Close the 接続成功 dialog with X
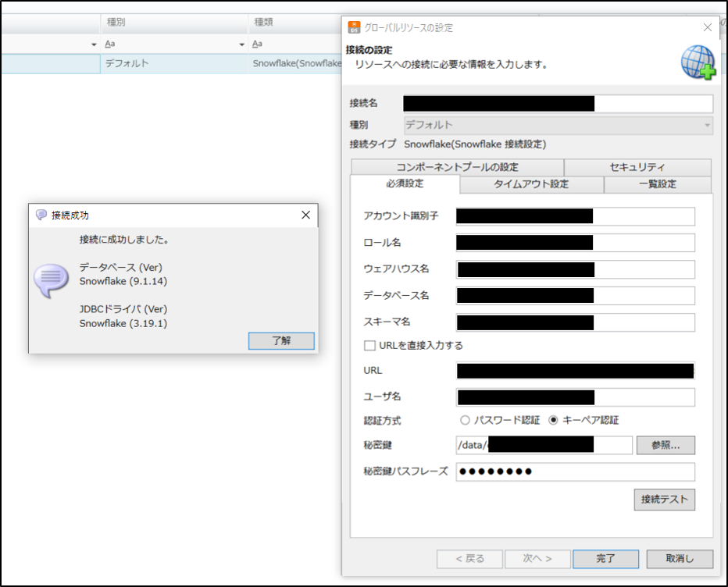Image resolution: width=728 pixels, height=587 pixels. tap(305, 215)
